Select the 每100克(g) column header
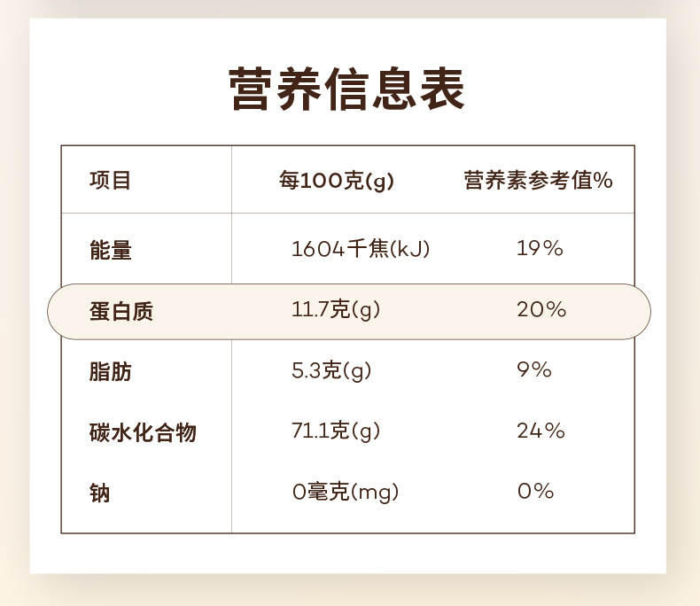Viewport: 700px width, 606px height. pos(337,182)
